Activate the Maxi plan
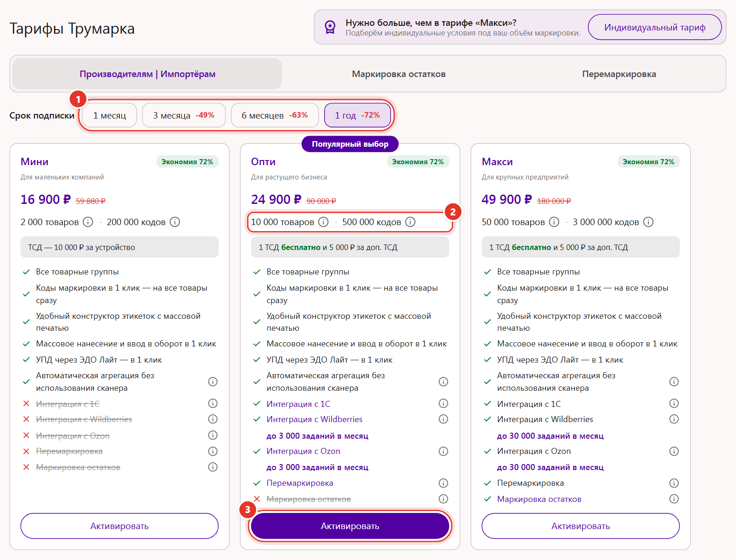Viewport: 736px width, 560px height. click(x=581, y=526)
